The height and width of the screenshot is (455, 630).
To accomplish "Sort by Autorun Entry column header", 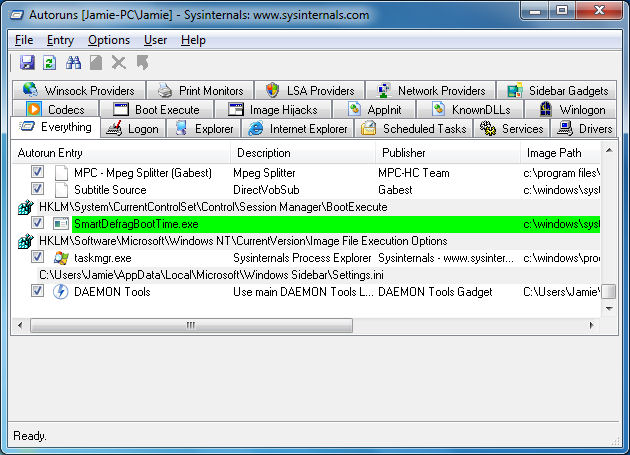I will coord(121,153).
